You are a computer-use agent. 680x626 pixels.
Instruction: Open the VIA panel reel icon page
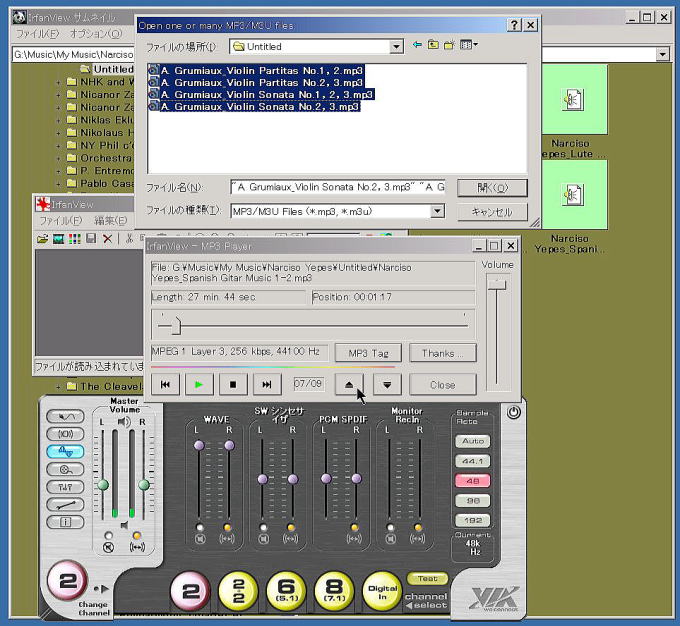pyautogui.click(x=65, y=469)
